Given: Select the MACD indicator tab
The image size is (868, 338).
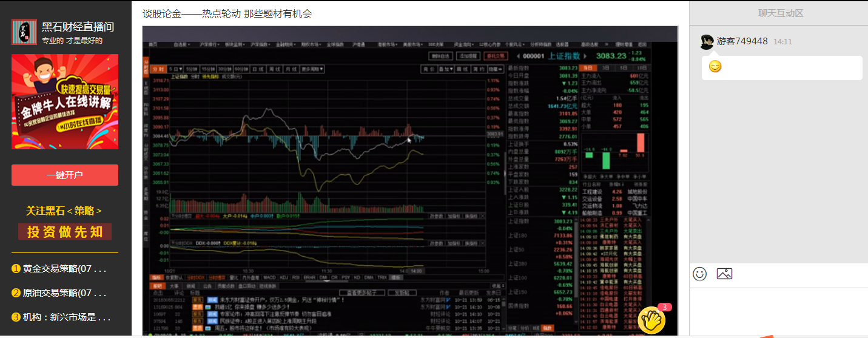Looking at the screenshot, I should (x=269, y=277).
